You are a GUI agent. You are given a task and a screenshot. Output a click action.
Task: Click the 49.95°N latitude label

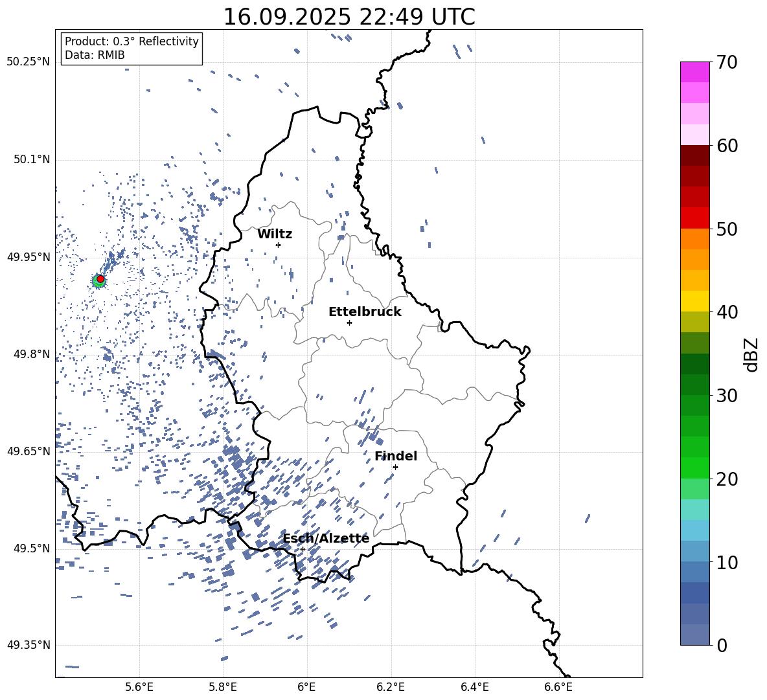point(29,256)
